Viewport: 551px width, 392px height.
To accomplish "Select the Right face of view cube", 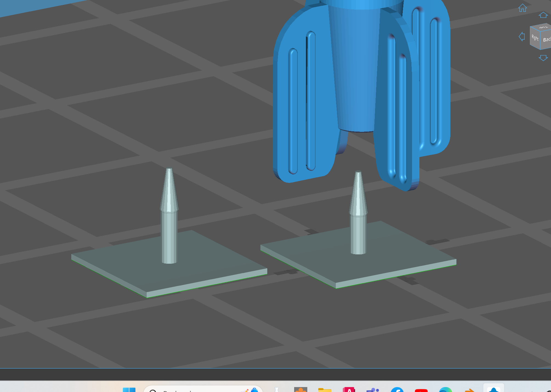I will tap(535, 38).
